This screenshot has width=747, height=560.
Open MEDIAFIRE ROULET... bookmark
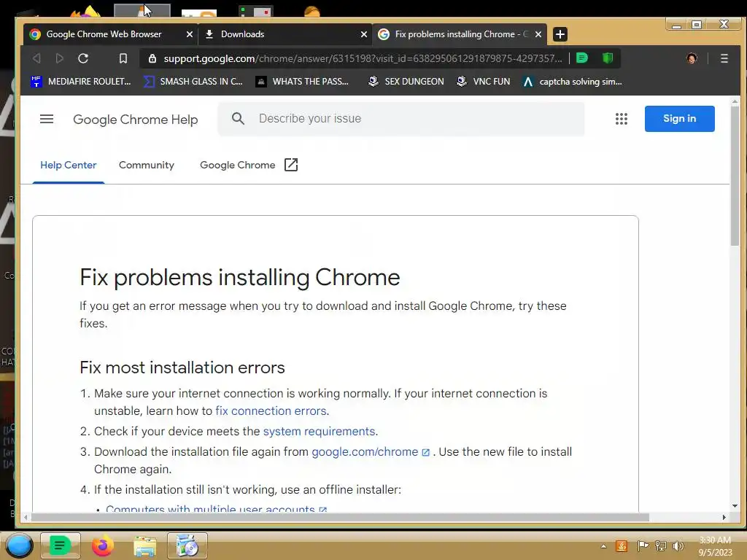(80, 82)
